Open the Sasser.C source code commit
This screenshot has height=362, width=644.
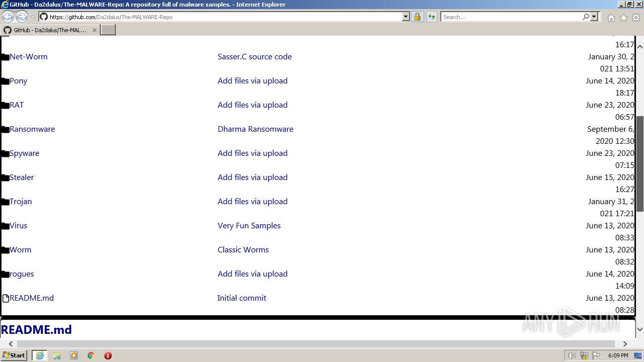point(255,57)
